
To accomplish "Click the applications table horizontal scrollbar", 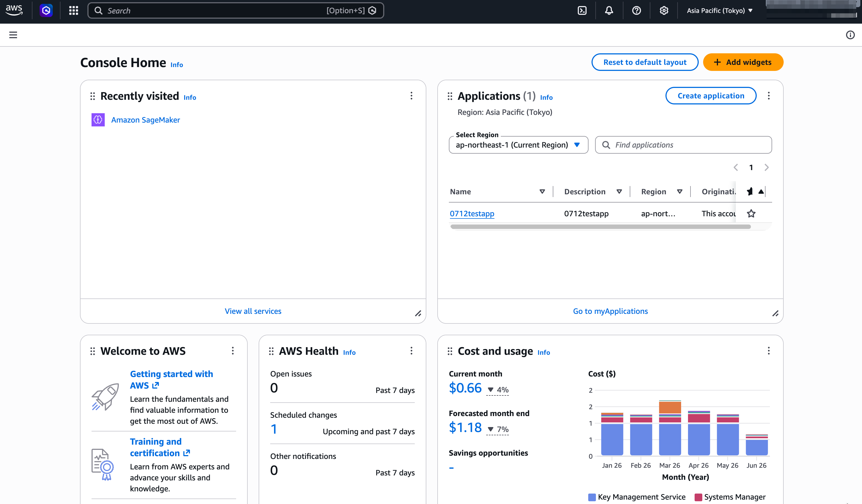I will click(x=600, y=227).
